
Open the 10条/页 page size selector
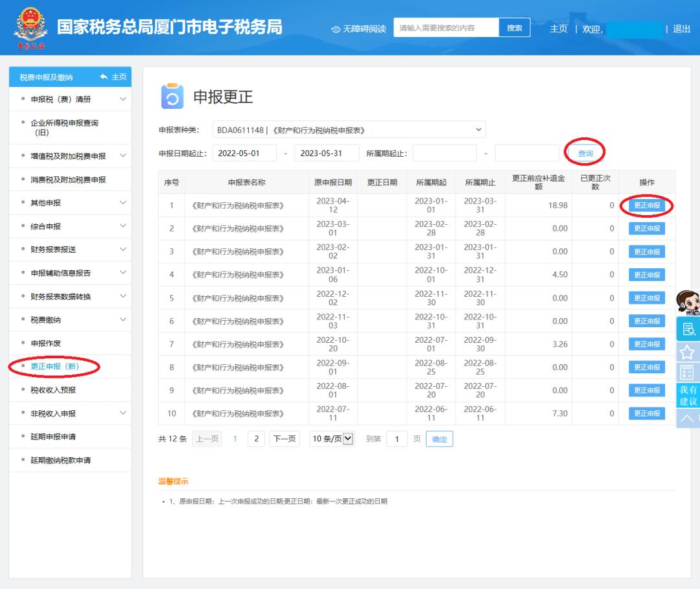pyautogui.click(x=333, y=439)
